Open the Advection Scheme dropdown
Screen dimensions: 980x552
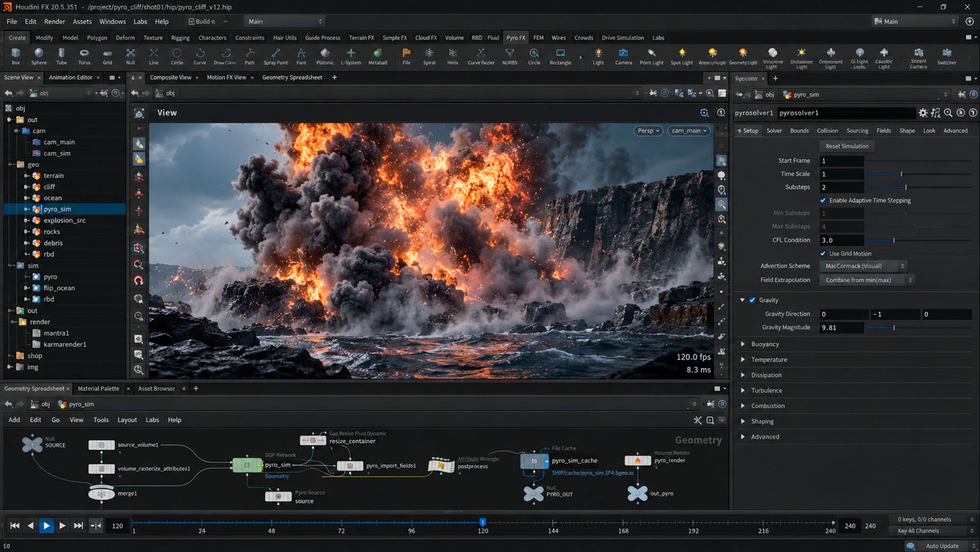[863, 266]
